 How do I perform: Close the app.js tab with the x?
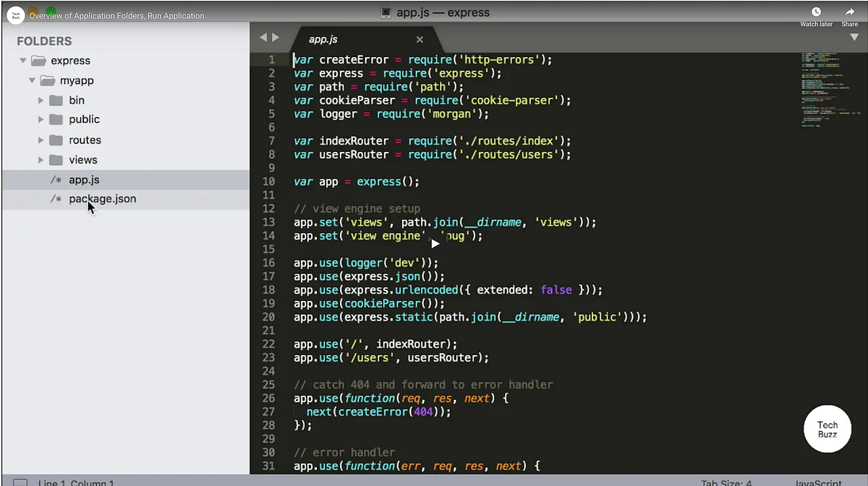420,40
